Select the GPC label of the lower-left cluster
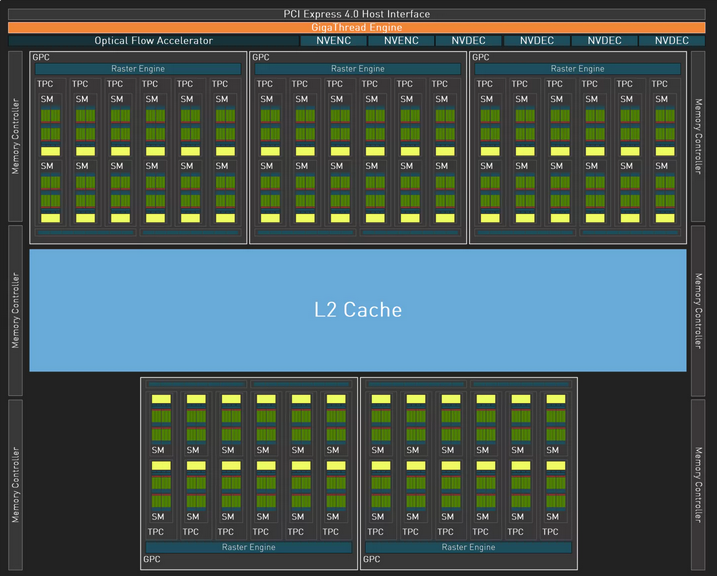The height and width of the screenshot is (576, 717). 152,559
